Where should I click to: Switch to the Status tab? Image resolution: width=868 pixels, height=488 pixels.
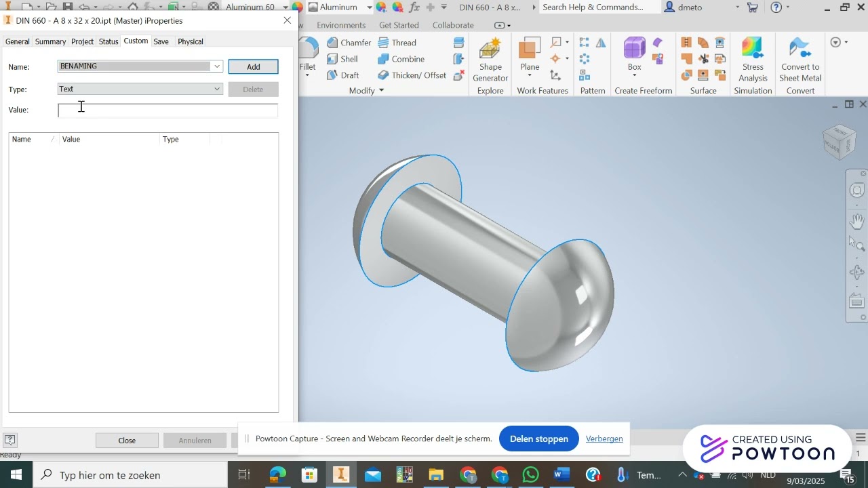pos(108,41)
